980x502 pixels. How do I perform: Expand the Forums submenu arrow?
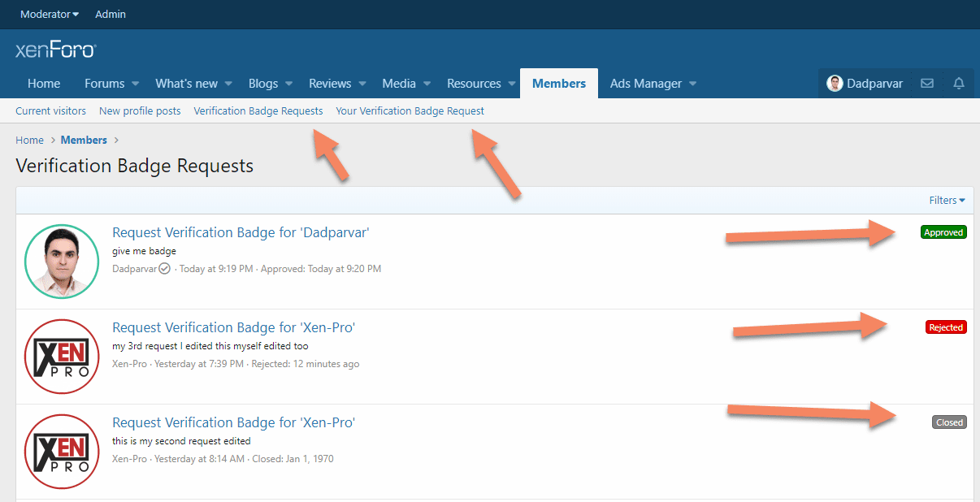pyautogui.click(x=136, y=84)
